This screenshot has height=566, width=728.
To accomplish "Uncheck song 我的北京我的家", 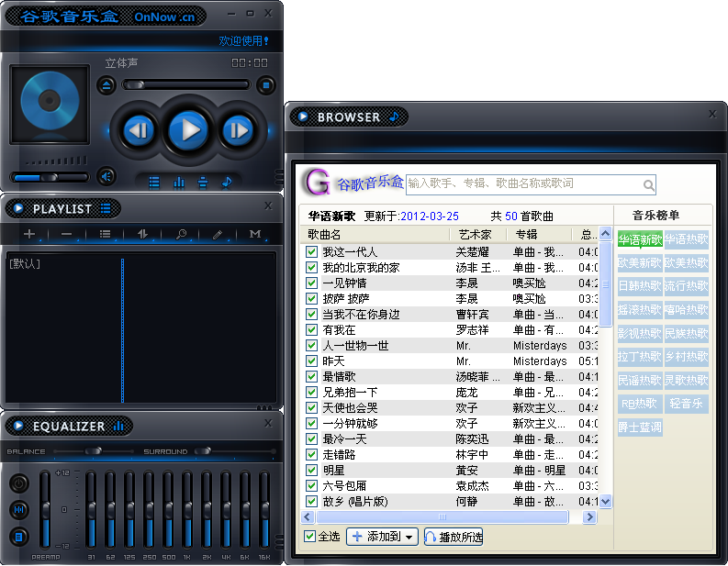I will [x=311, y=268].
